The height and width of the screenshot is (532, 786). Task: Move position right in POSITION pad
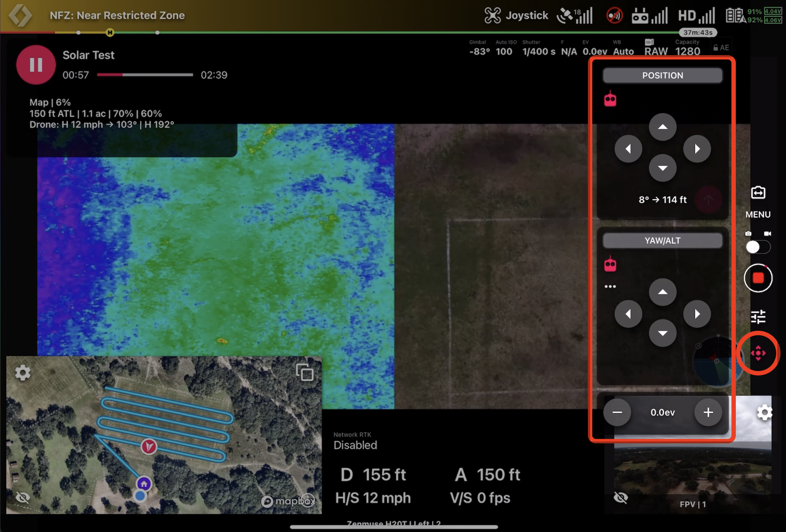(x=697, y=149)
